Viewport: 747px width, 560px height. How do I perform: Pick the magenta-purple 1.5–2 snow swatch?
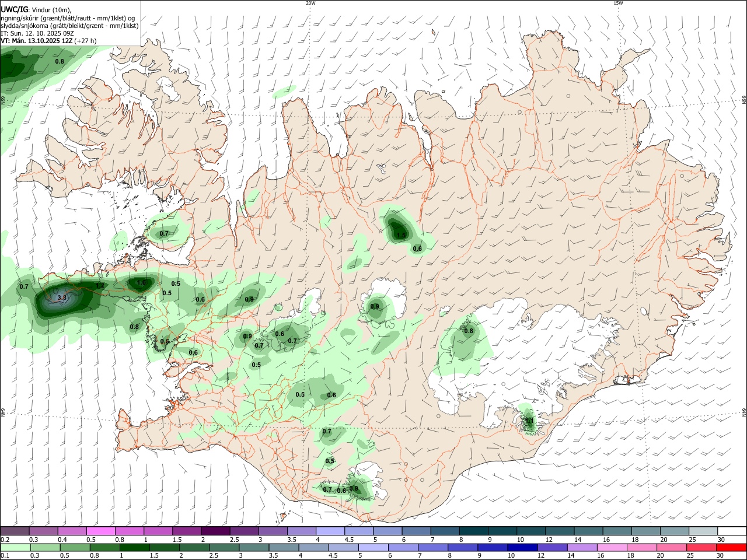click(x=186, y=531)
